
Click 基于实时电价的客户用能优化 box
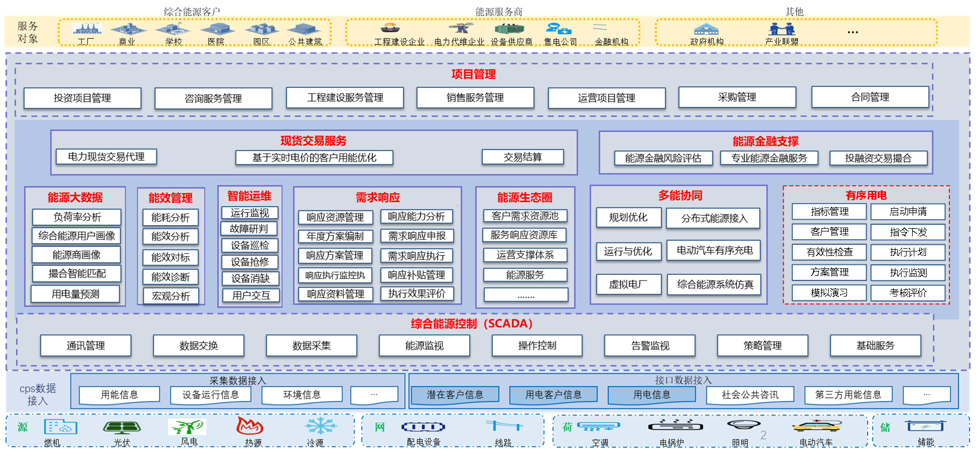pos(314,157)
